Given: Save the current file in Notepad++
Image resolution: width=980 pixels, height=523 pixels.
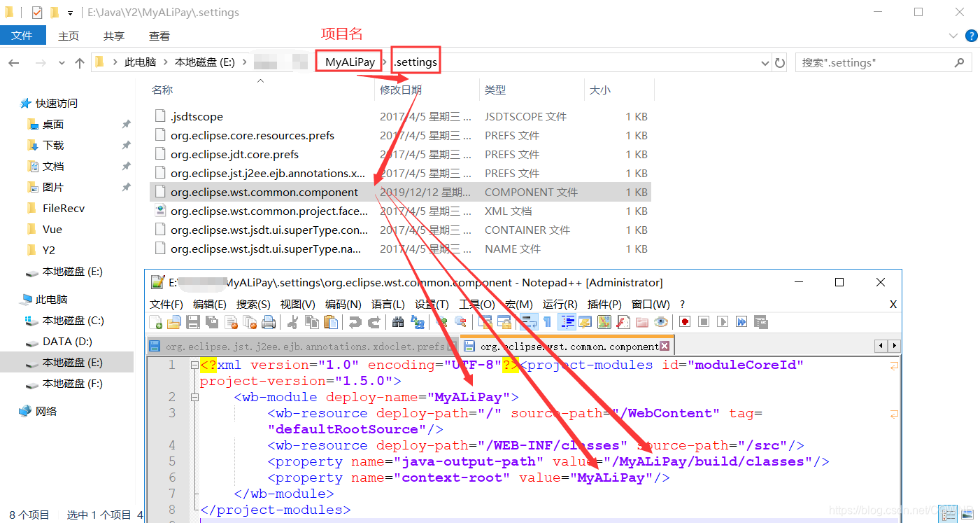Looking at the screenshot, I should coord(193,322).
